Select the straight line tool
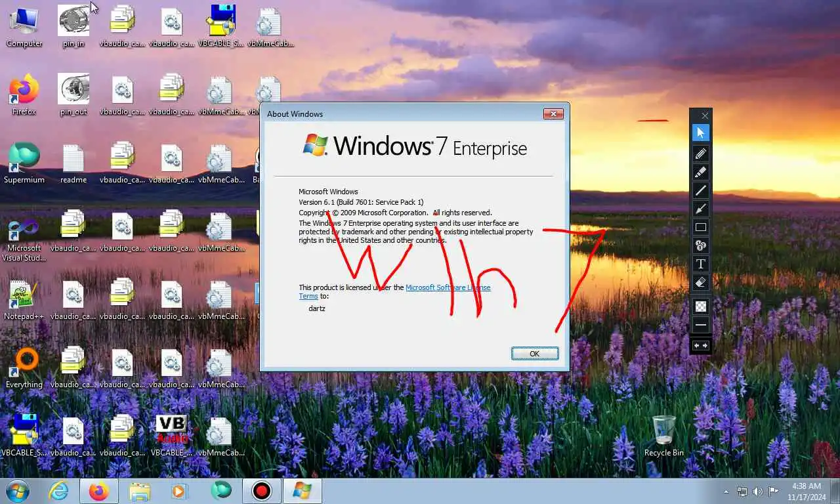The width and height of the screenshot is (840, 504). tap(700, 190)
